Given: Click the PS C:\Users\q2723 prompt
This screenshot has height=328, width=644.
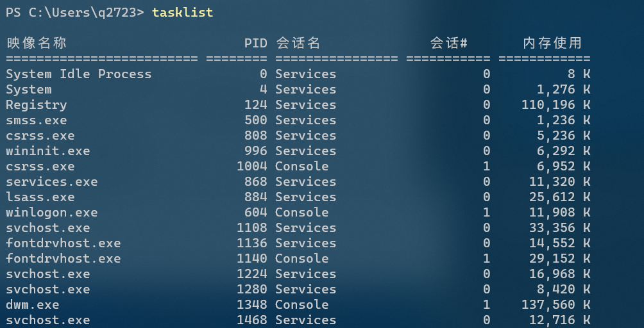Looking at the screenshot, I should point(75,12).
